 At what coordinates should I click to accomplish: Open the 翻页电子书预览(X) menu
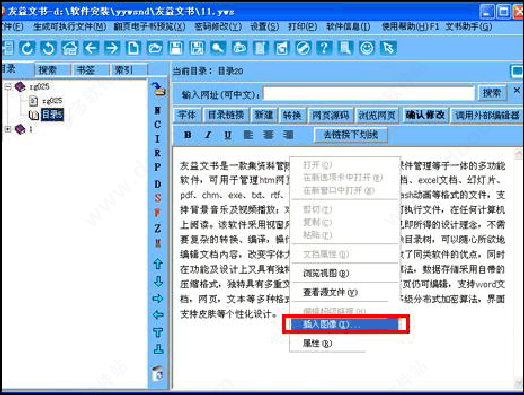149,27
